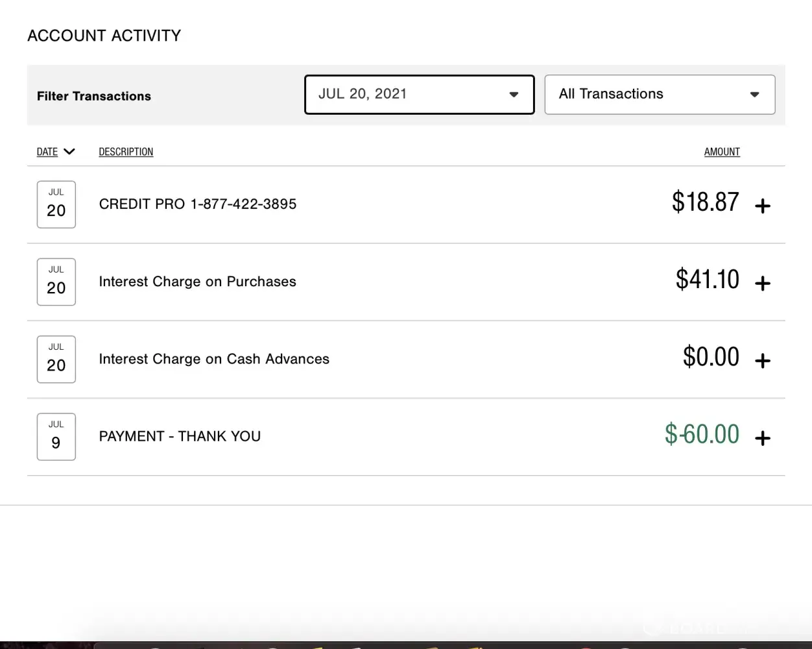Click the green $-60.00 payment amount

(x=702, y=434)
